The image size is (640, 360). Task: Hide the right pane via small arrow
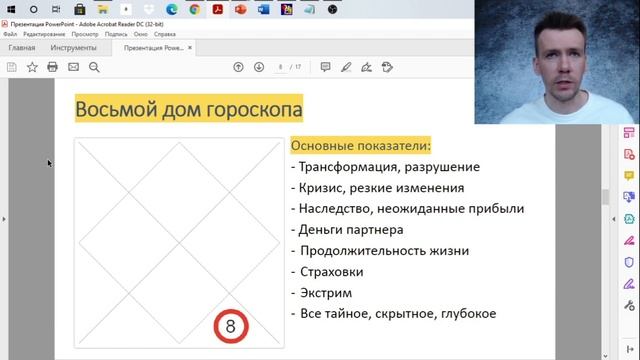coord(613,219)
